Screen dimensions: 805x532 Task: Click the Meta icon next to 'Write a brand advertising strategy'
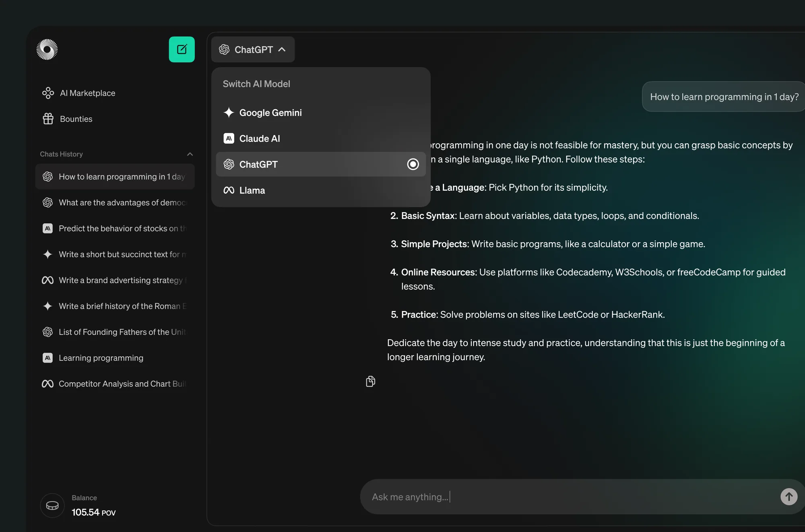(47, 280)
